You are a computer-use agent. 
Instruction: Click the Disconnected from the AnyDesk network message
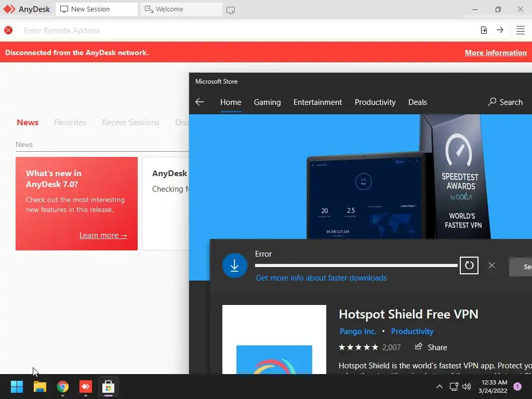point(77,52)
